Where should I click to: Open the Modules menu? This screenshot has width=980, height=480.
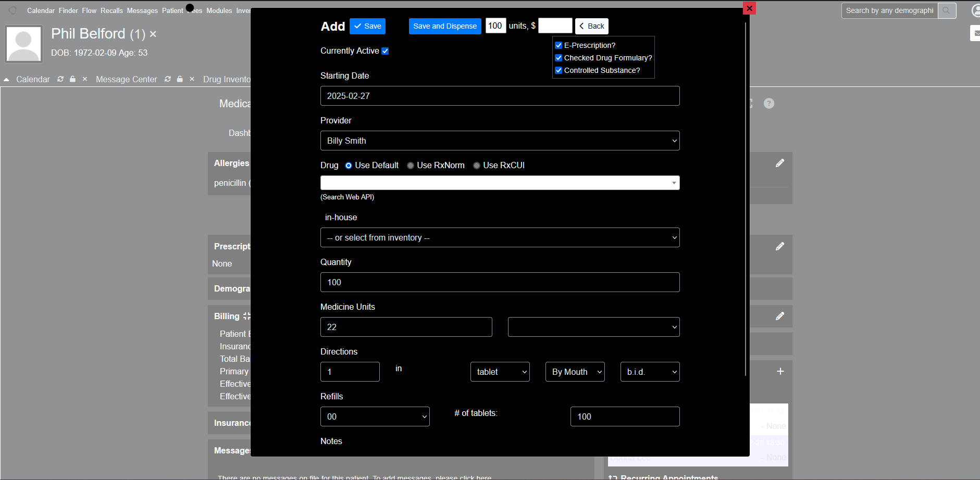click(219, 10)
